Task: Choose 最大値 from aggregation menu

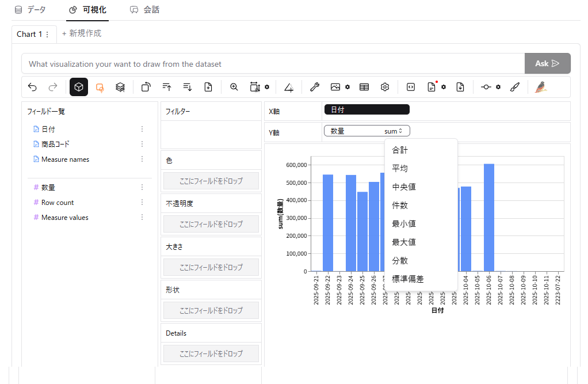Action: pos(421,242)
